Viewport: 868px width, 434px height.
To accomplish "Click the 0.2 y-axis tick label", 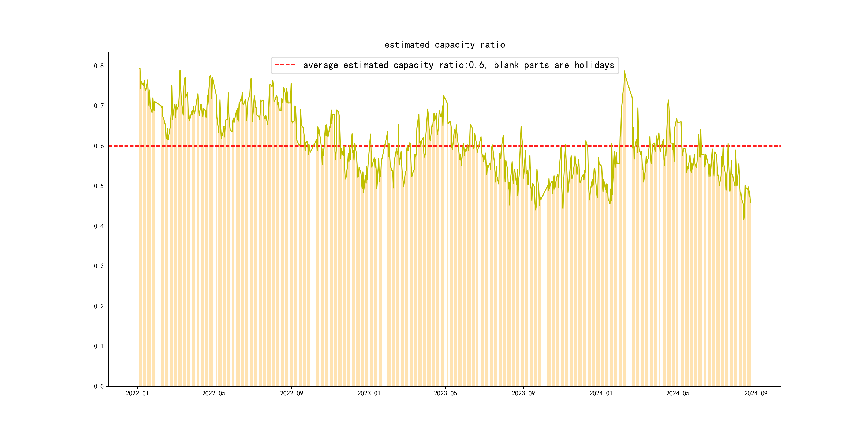I will (99, 306).
